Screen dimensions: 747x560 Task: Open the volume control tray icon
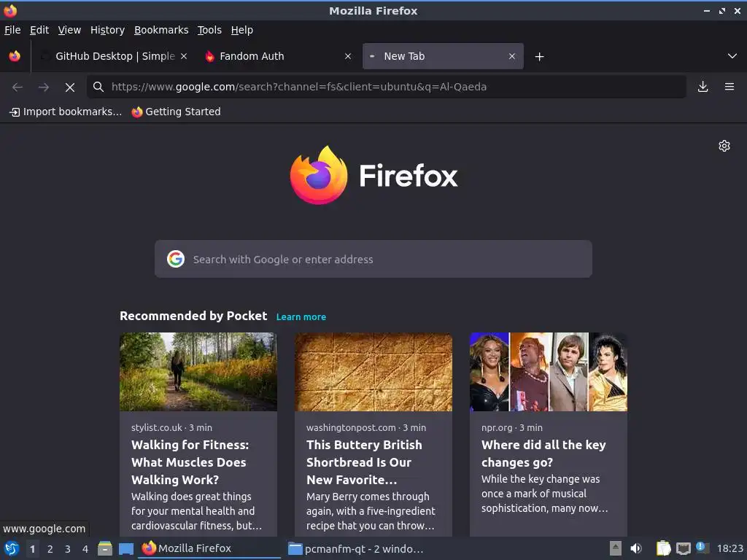(x=636, y=548)
